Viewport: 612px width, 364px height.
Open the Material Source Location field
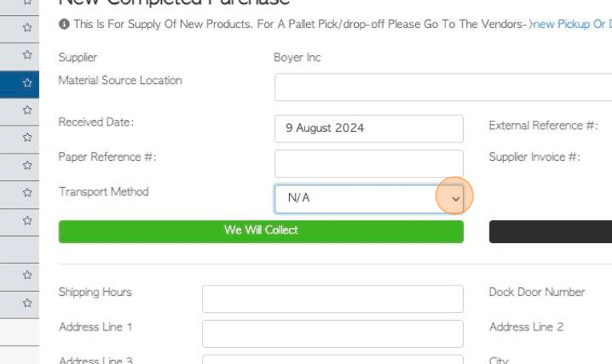coord(443,87)
